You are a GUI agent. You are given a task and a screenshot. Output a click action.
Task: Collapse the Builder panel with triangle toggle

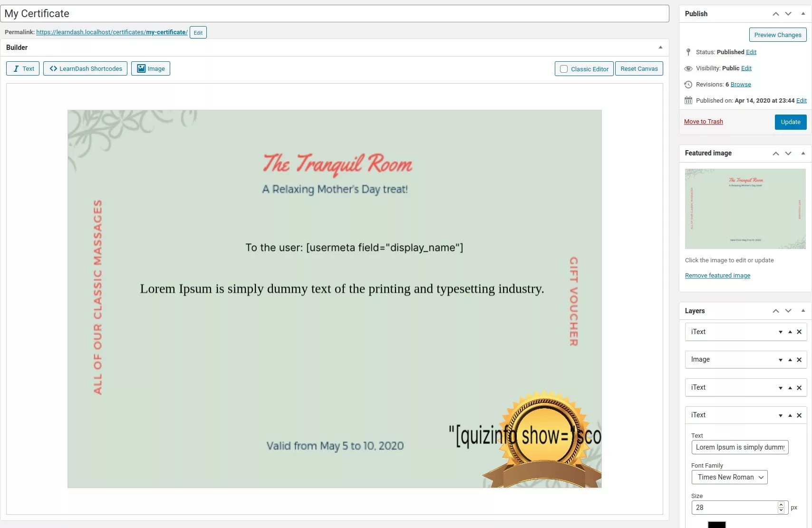tap(660, 48)
